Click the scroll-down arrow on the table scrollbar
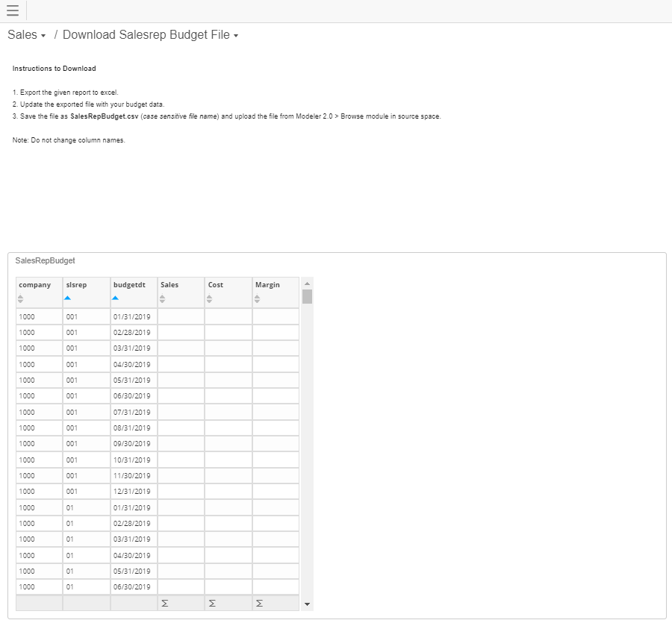Viewport: 672px width, 623px height. [306, 603]
